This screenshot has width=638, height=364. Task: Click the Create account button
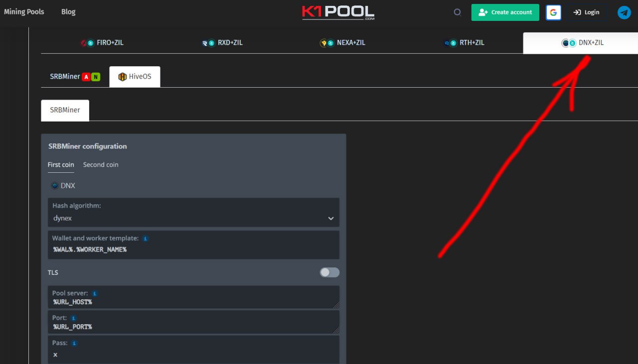(x=505, y=12)
